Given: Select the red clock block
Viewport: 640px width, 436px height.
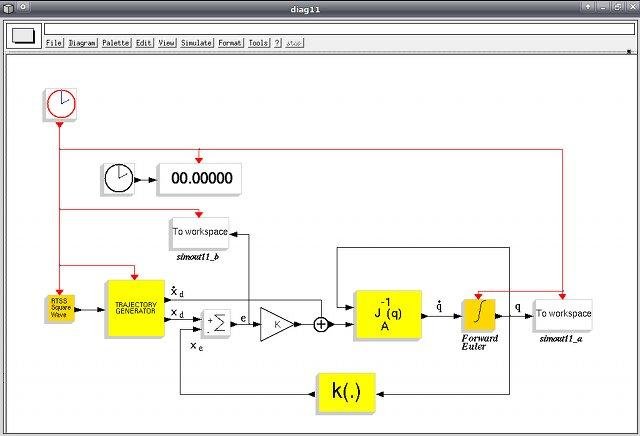Looking at the screenshot, I should coord(61,103).
